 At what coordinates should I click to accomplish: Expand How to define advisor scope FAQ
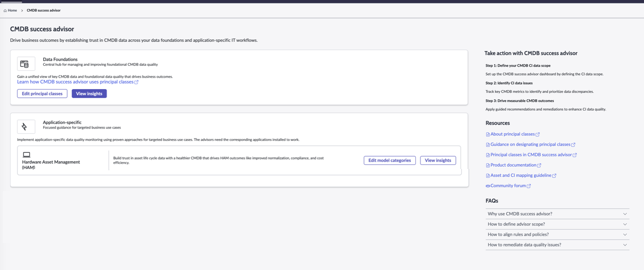[557, 224]
